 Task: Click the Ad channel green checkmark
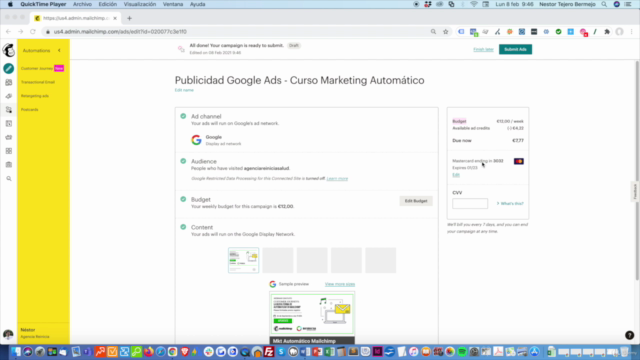click(x=183, y=116)
